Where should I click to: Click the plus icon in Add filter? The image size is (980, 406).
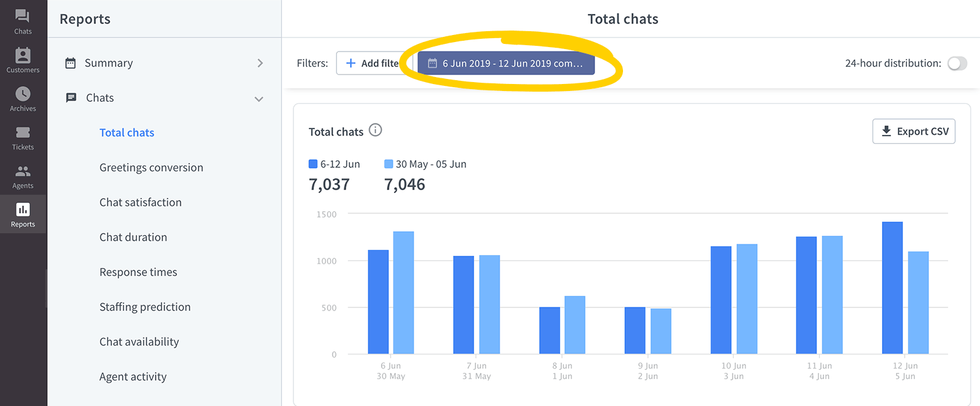click(x=351, y=63)
